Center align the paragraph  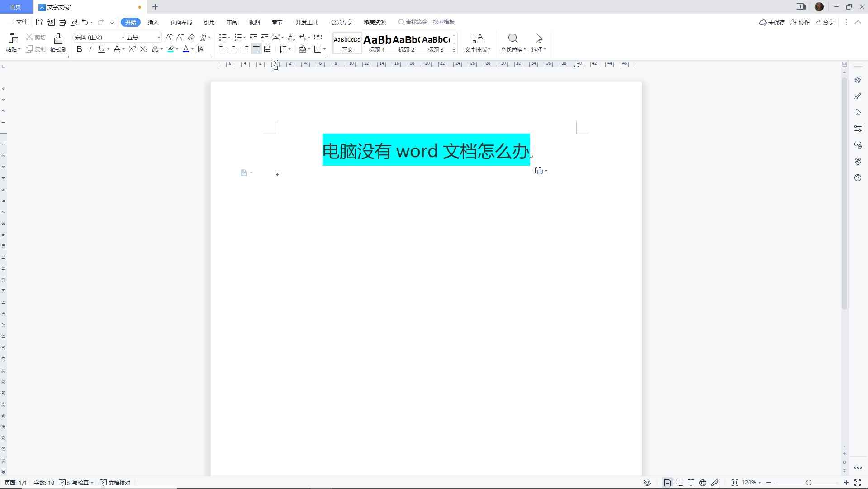coord(233,49)
